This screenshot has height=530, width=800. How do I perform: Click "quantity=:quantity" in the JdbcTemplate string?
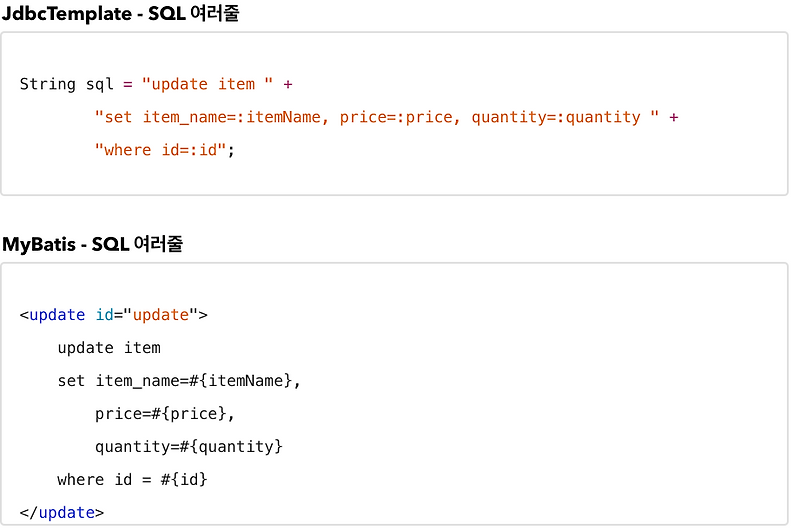click(x=556, y=117)
